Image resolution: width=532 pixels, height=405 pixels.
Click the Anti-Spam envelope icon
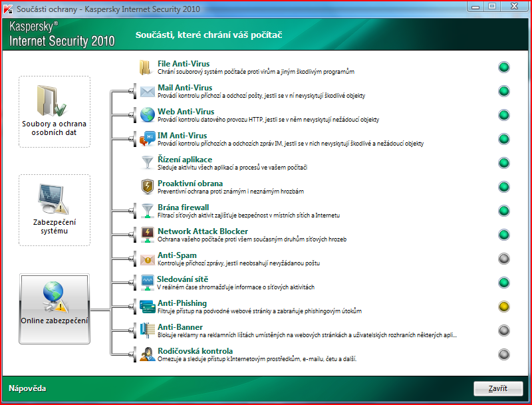147,260
